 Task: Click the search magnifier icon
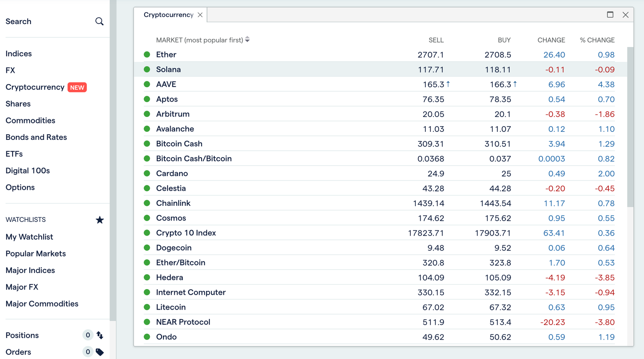coord(99,21)
